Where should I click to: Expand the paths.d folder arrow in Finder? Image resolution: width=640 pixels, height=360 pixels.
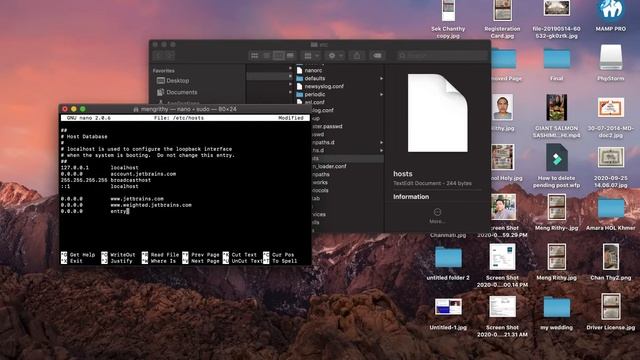381,142
